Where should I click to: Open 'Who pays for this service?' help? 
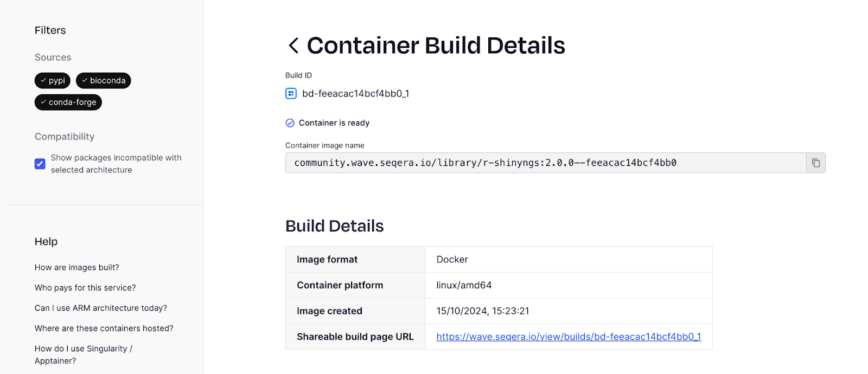point(85,288)
